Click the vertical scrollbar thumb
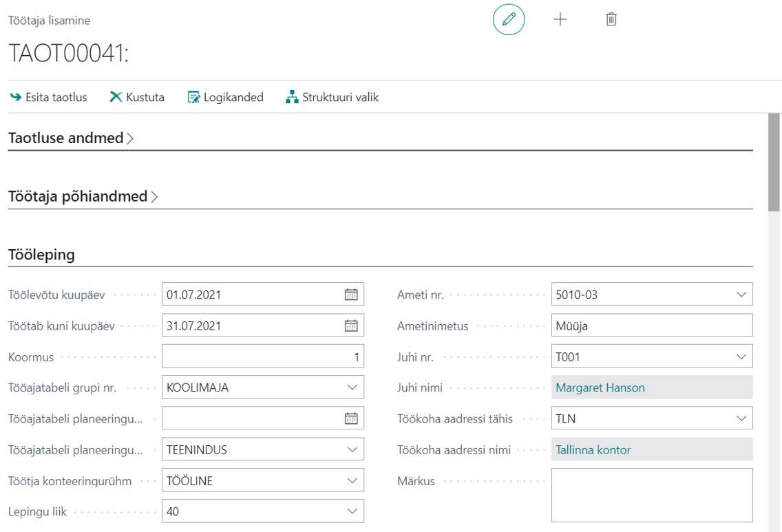The width and height of the screenshot is (782, 532). point(774,162)
